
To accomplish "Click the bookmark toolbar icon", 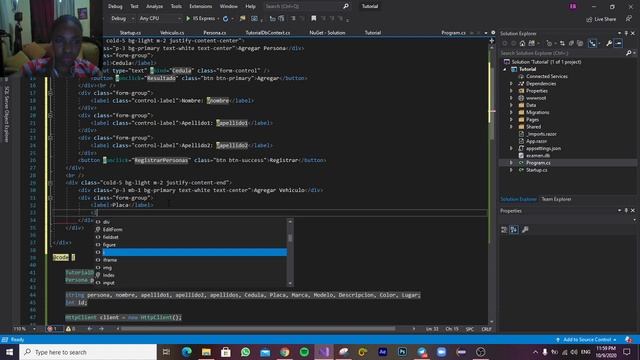I will coord(313,18).
